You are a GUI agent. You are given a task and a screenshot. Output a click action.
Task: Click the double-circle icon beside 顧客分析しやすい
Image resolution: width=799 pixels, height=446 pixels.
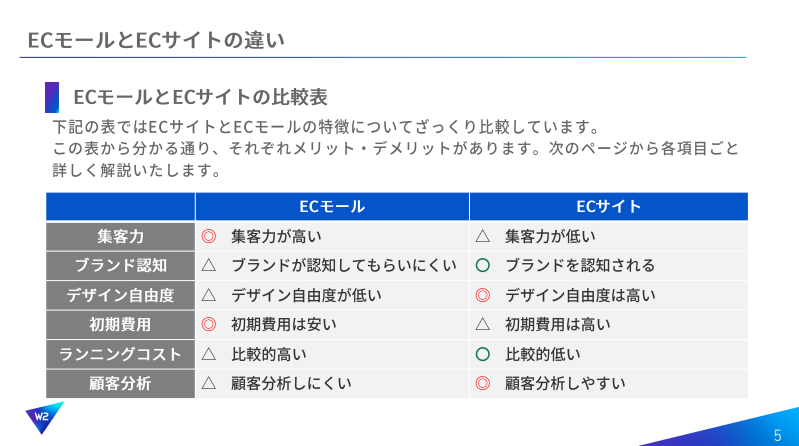click(483, 383)
